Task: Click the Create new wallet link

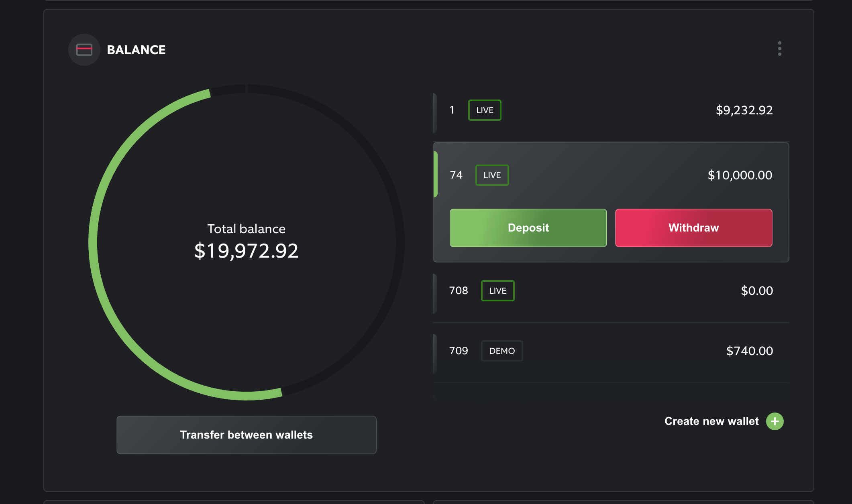Action: 711,421
